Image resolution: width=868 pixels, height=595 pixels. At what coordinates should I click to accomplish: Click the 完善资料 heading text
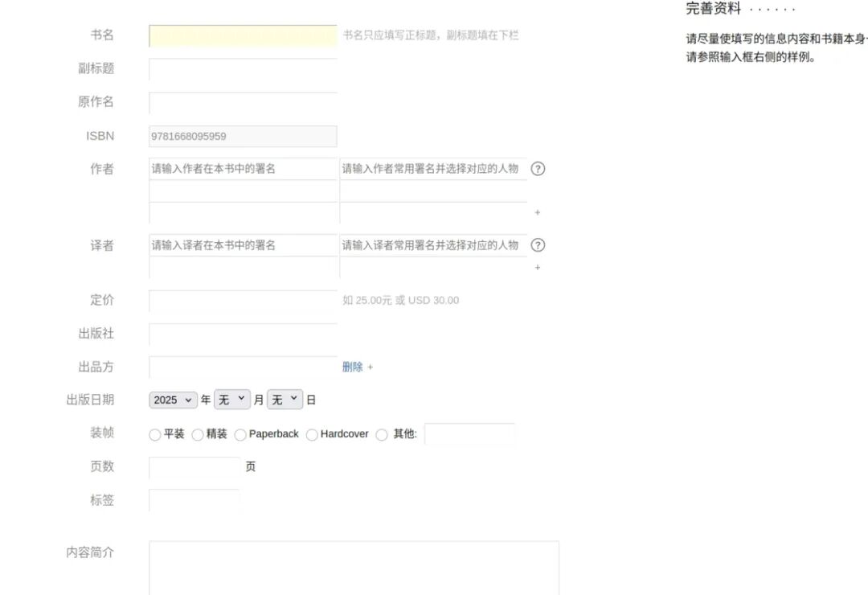click(x=713, y=8)
